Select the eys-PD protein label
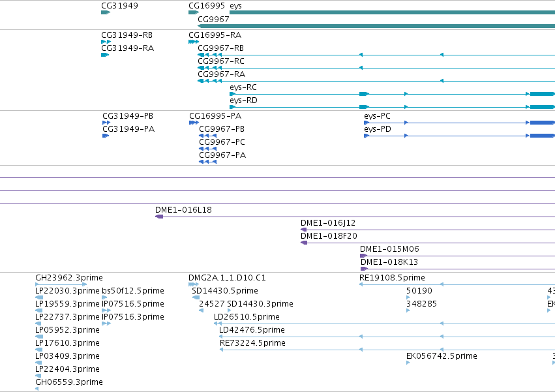This screenshot has height=392, width=555. pos(378,129)
